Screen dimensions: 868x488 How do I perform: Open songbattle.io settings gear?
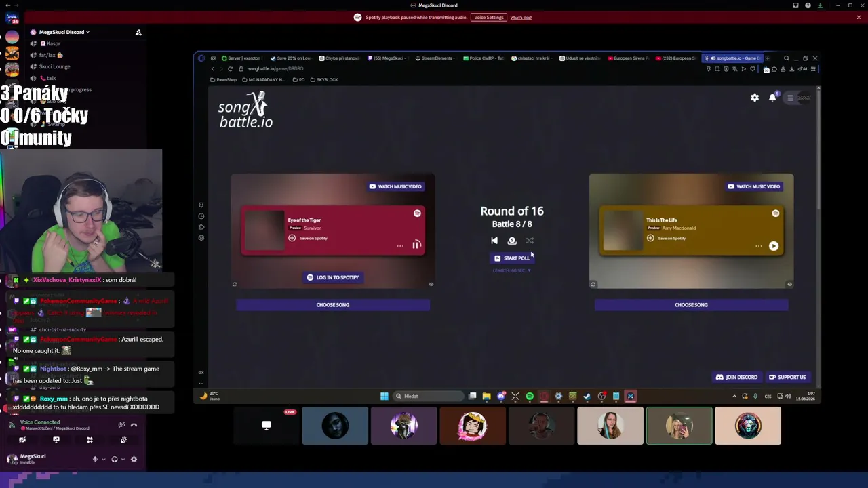coord(755,98)
